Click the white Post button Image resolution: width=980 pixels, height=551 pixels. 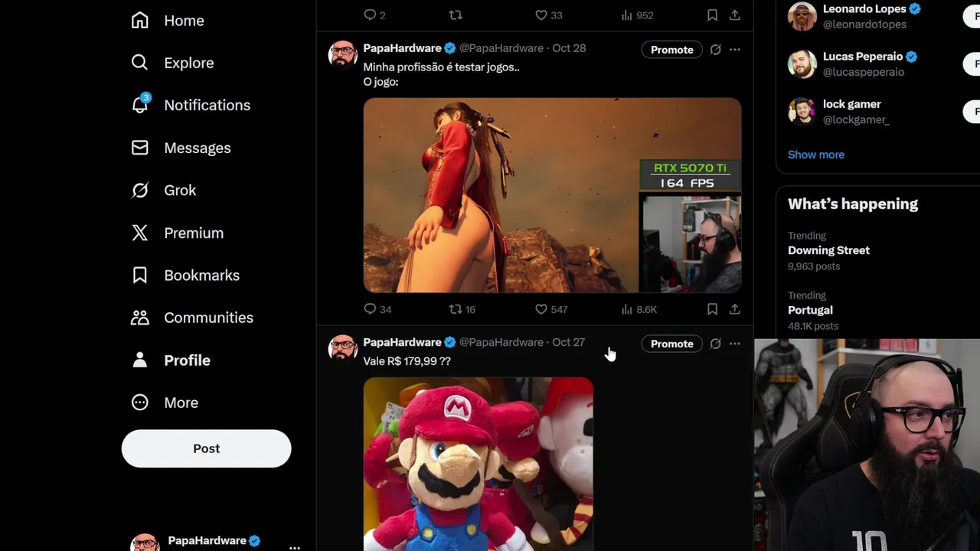click(206, 448)
